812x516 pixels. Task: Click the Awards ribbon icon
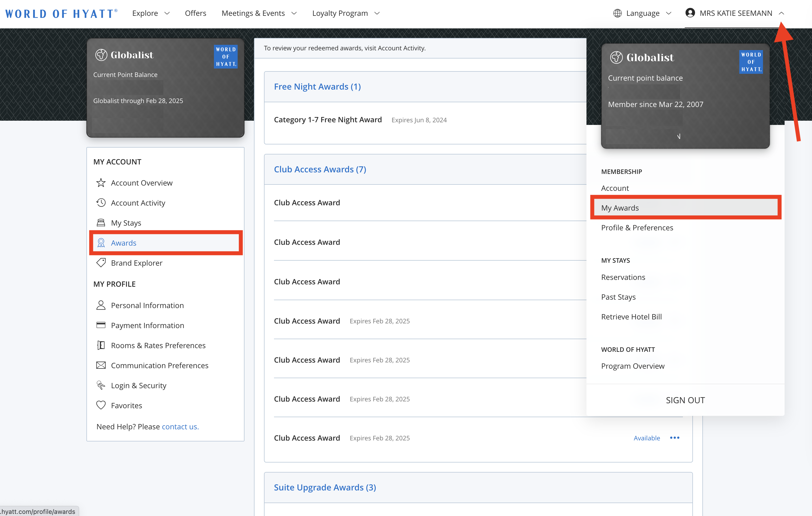101,243
